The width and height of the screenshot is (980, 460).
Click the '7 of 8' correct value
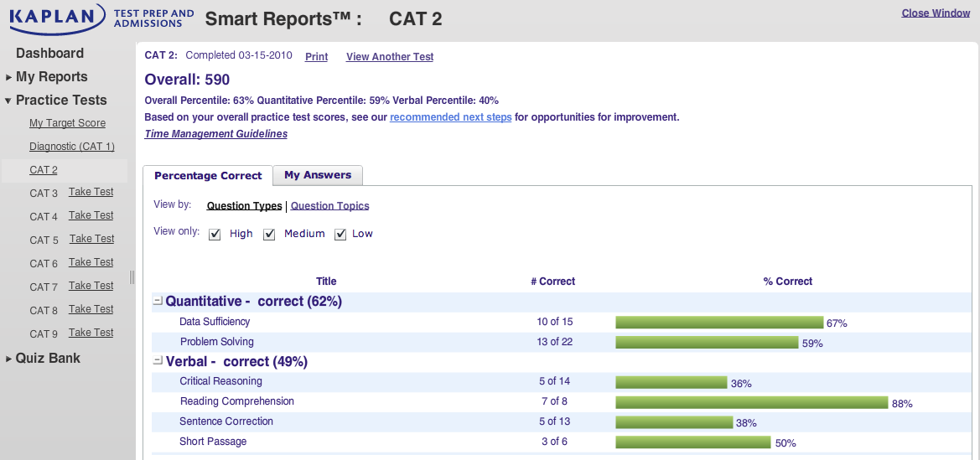554,401
